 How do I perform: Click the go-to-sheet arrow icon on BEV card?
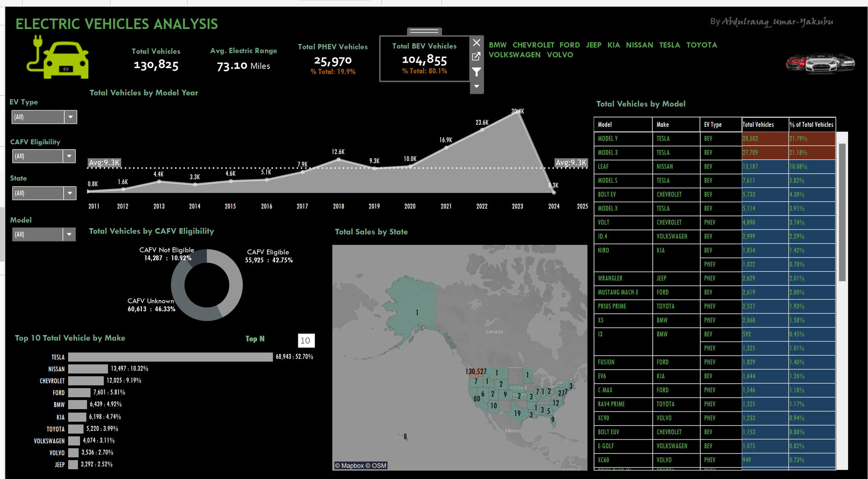477,57
